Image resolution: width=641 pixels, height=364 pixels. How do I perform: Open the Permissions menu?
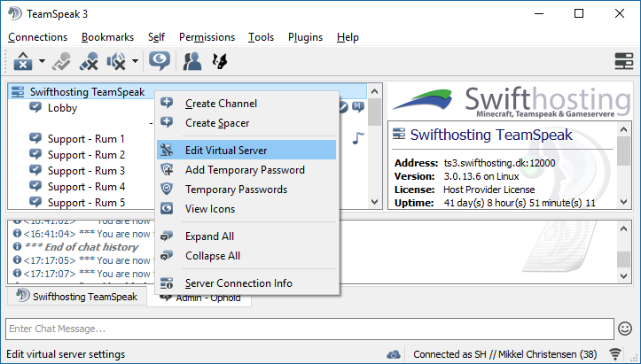(207, 37)
